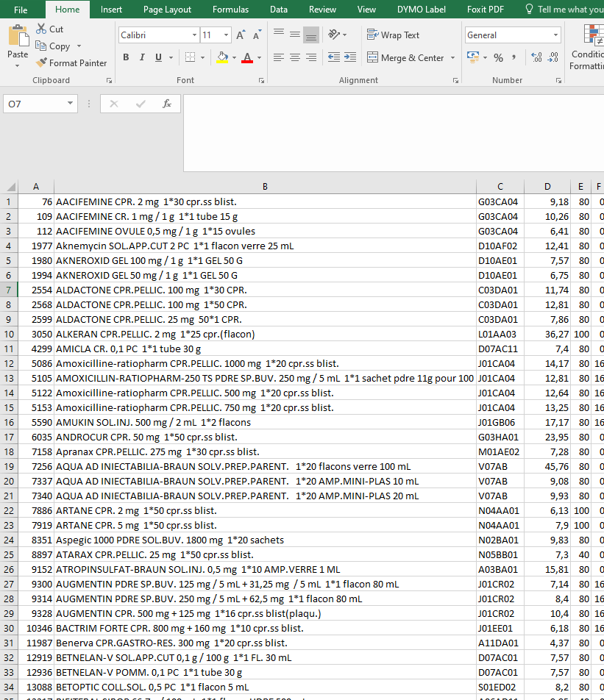Open the Name Box dropdown arrow
Screen dimensions: 604x700
(70, 104)
